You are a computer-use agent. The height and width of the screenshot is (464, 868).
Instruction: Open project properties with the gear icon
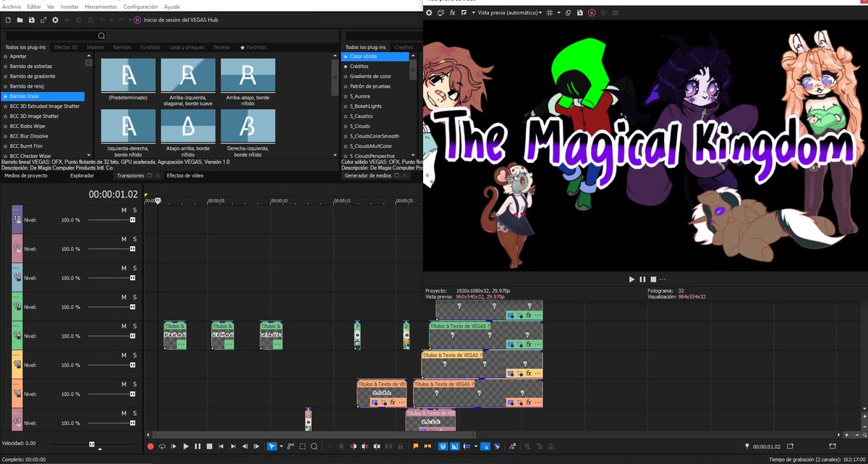point(55,20)
